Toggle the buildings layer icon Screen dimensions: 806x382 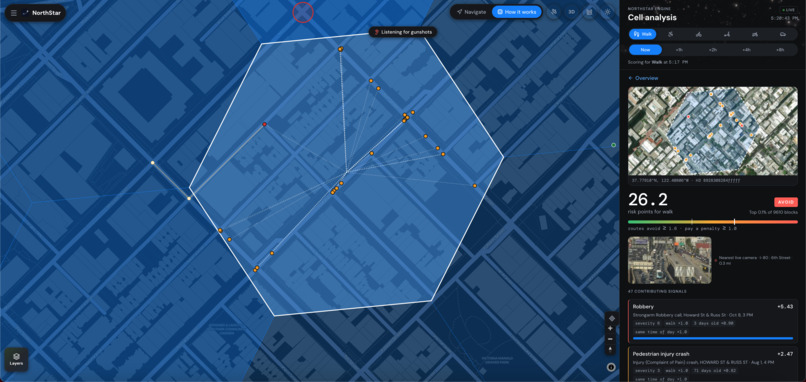(x=589, y=12)
